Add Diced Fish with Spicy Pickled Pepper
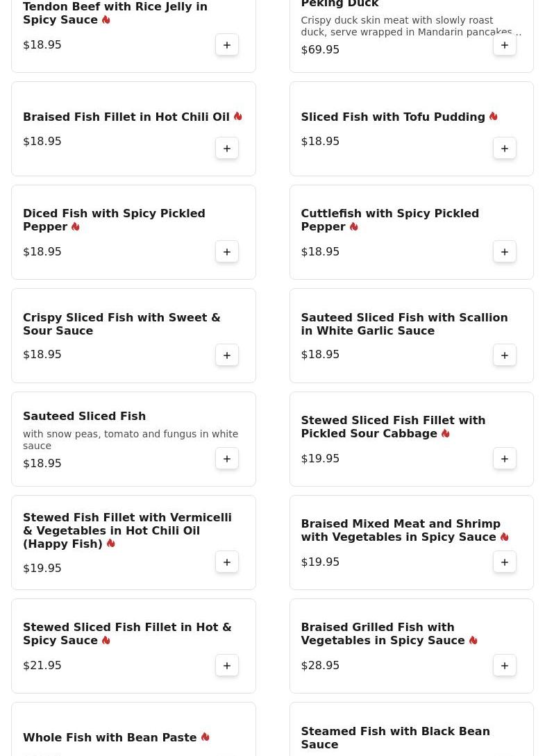Viewport: 545px width, 756px height. [x=227, y=252]
